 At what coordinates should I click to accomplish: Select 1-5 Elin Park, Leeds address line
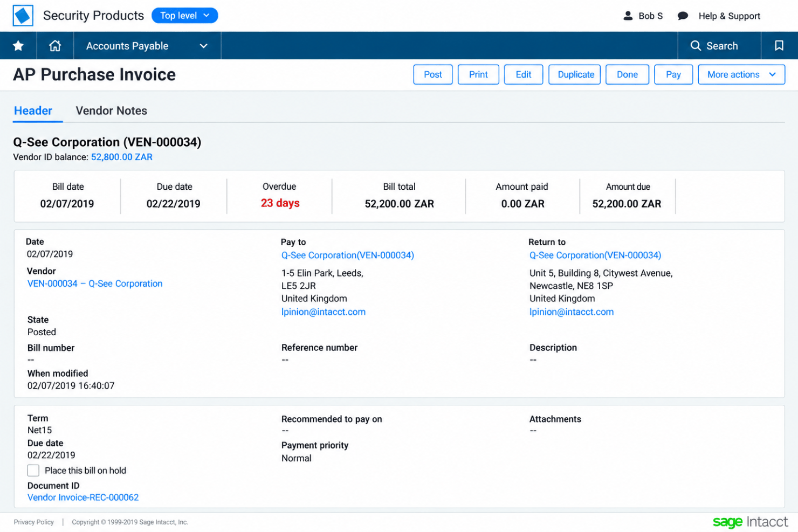pos(322,273)
